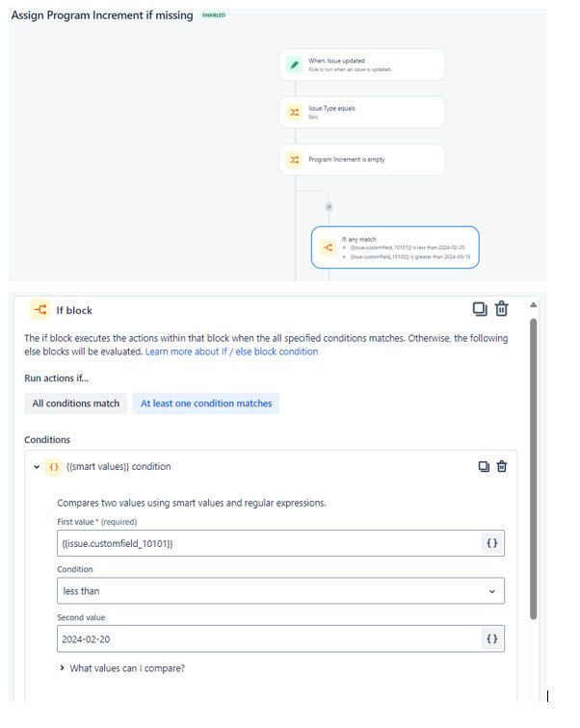580x728 pixels.
Task: Duplicate the If block with the copy icon
Action: (480, 309)
